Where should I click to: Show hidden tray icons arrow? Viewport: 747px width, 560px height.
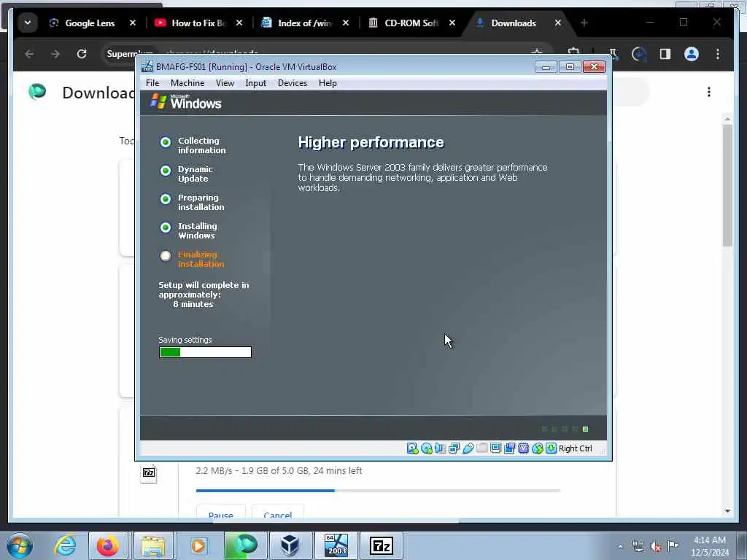[620, 547]
